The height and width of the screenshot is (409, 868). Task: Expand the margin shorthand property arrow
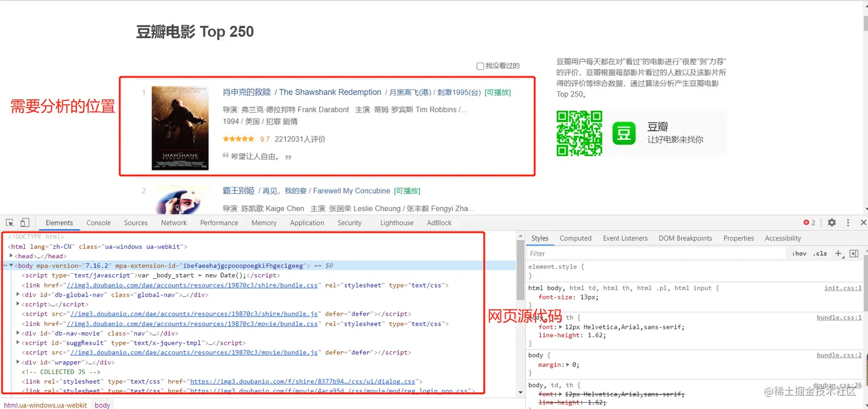pos(568,365)
